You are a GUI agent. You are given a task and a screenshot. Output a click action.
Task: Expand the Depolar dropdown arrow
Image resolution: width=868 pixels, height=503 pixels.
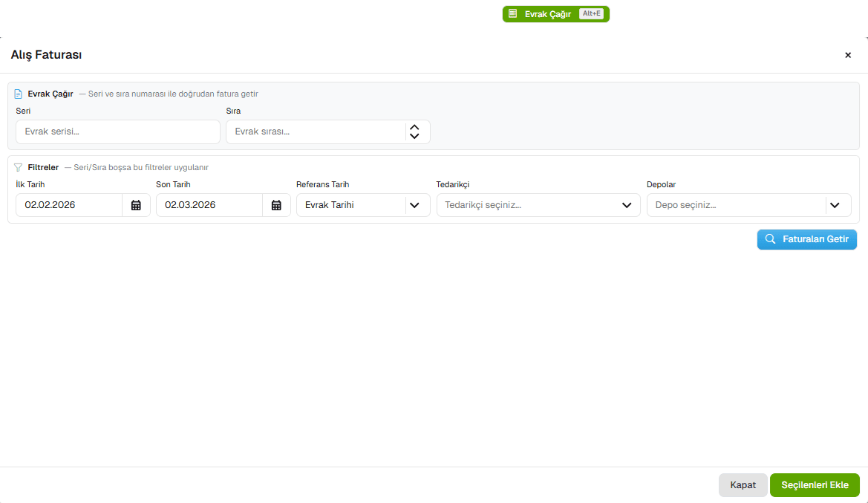tap(835, 205)
